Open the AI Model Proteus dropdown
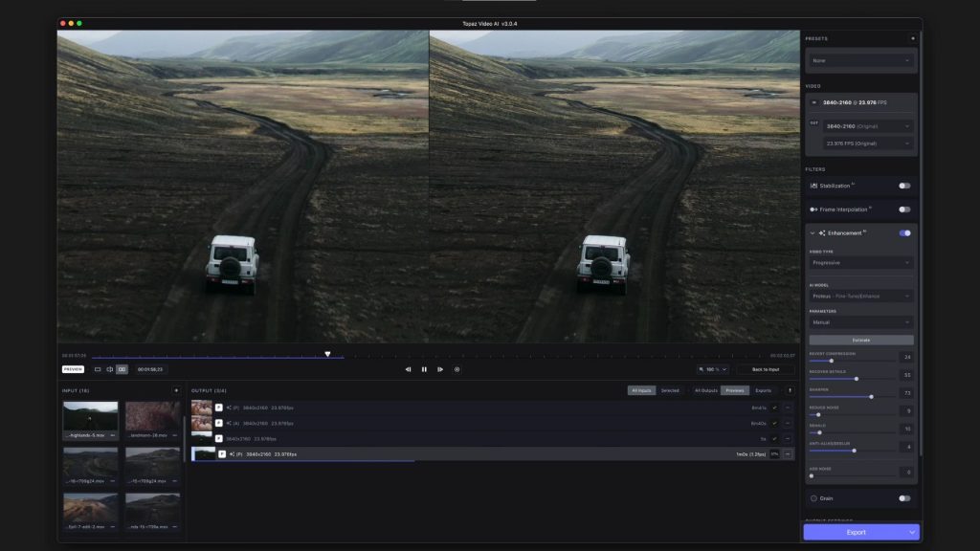This screenshot has width=980, height=551. tap(860, 297)
